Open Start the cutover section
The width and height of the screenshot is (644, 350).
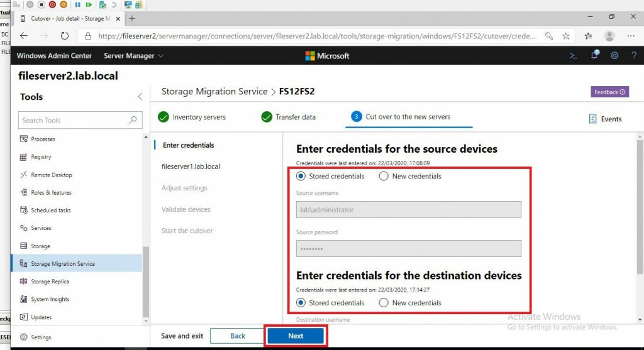(187, 231)
